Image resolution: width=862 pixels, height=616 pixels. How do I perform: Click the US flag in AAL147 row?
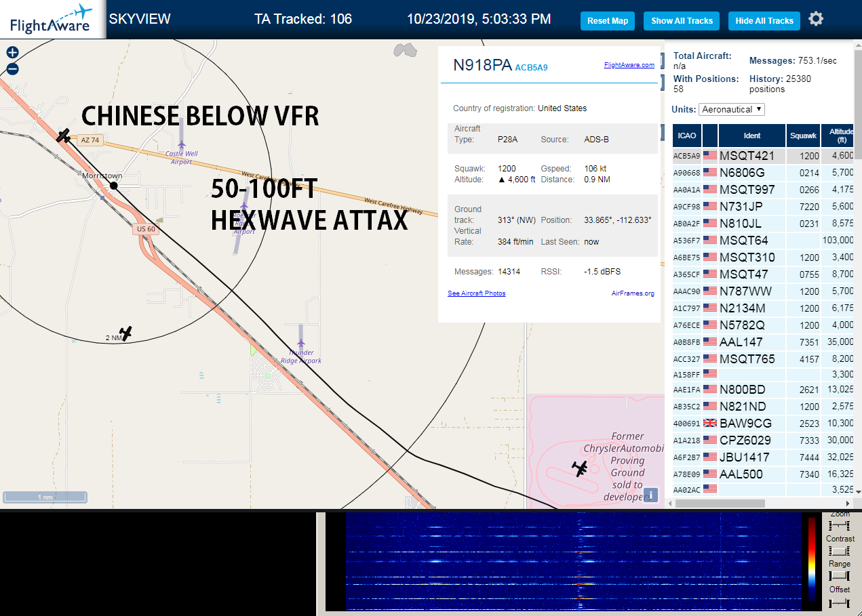(710, 342)
